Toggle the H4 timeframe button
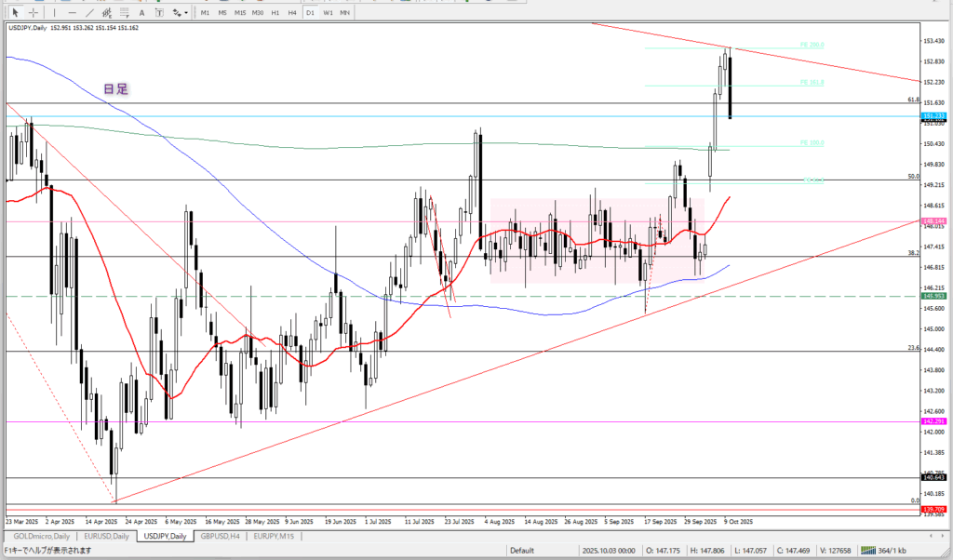Viewport: 953px width, 560px height. coord(292,12)
